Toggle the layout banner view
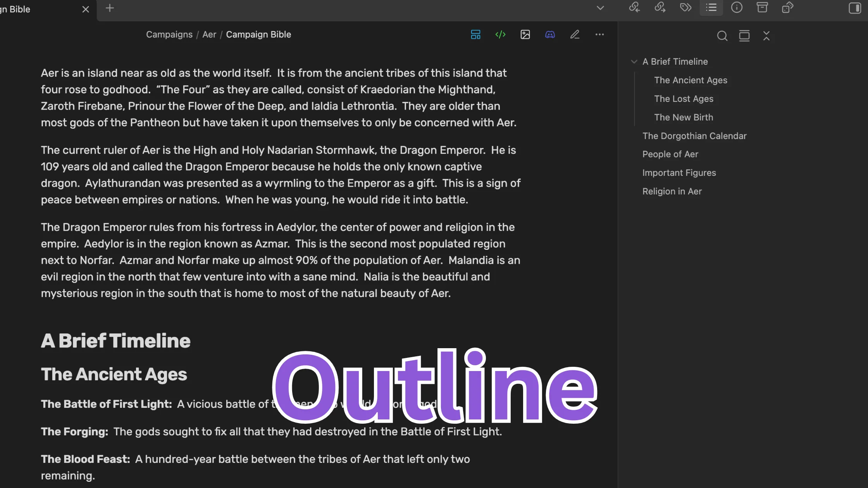 tap(475, 34)
